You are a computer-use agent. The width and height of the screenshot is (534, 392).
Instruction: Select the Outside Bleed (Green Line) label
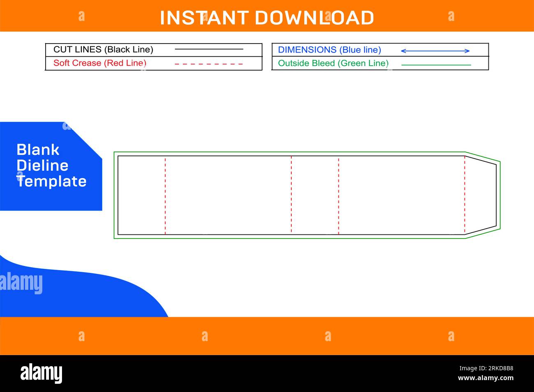[x=333, y=63]
